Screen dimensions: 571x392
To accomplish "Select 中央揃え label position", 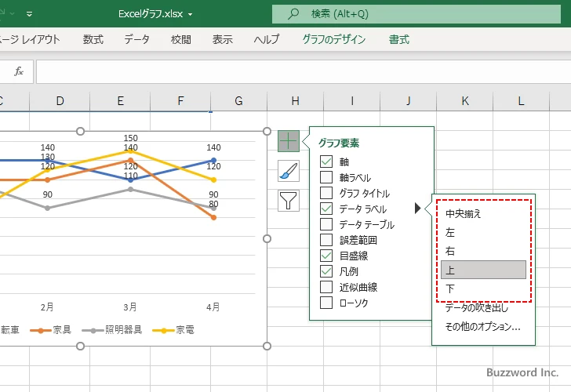I will pos(463,213).
